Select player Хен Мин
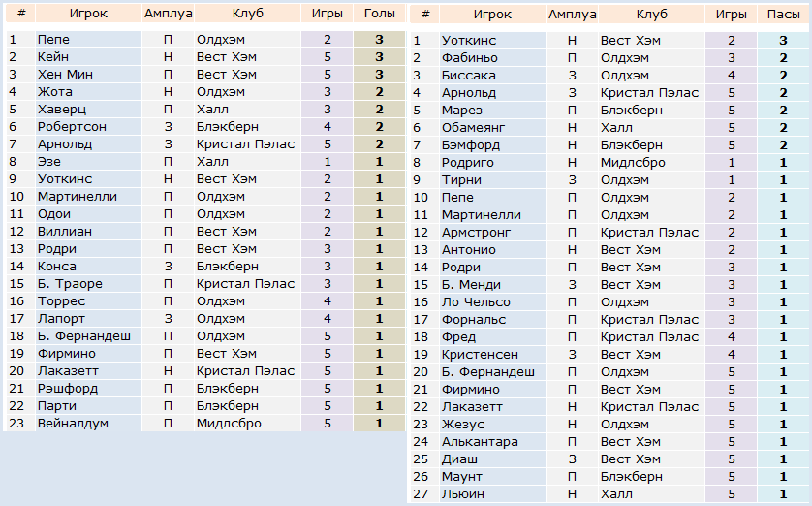The width and height of the screenshot is (812, 506). coord(65,74)
